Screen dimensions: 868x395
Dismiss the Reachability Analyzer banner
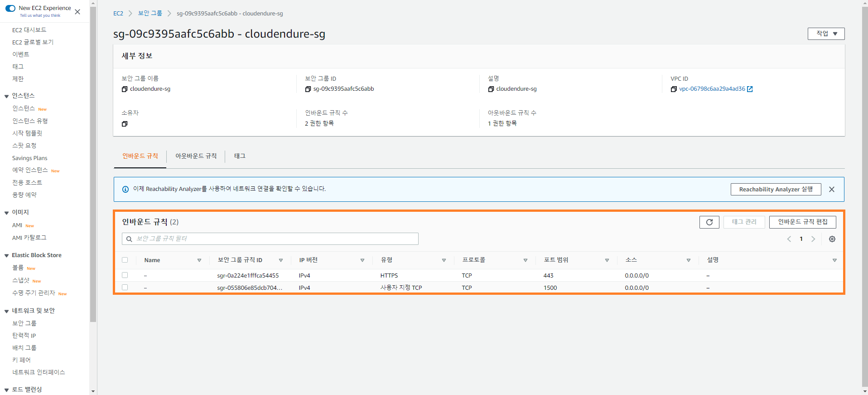coord(832,190)
